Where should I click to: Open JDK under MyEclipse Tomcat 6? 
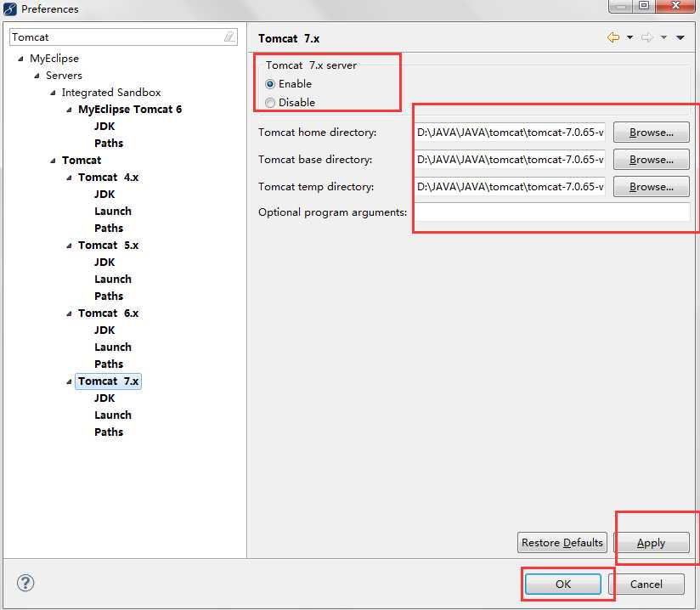coord(104,127)
